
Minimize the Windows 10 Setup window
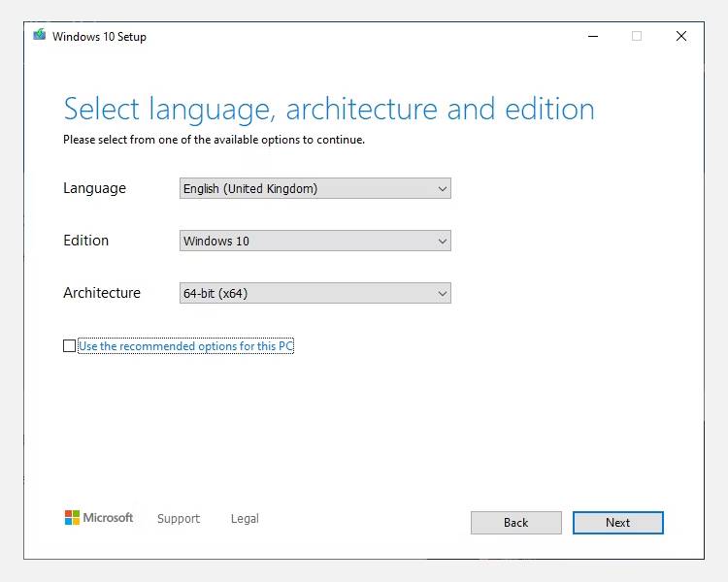592,36
